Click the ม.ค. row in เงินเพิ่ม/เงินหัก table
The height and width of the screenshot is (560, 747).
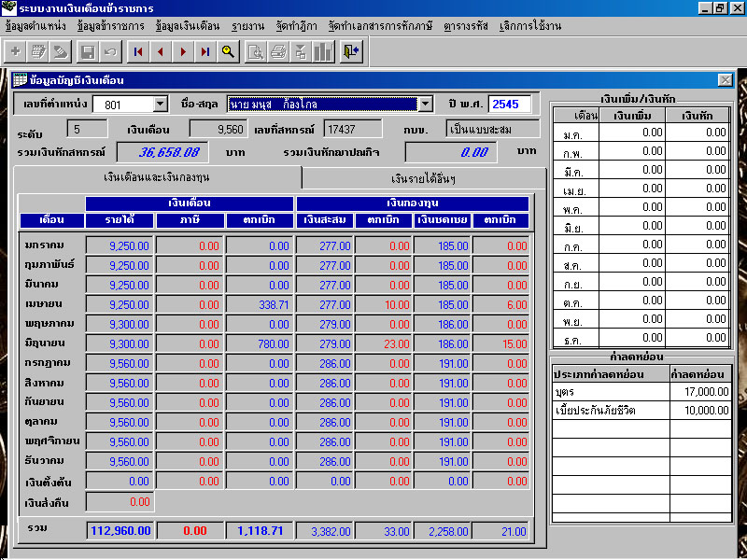[x=641, y=133]
